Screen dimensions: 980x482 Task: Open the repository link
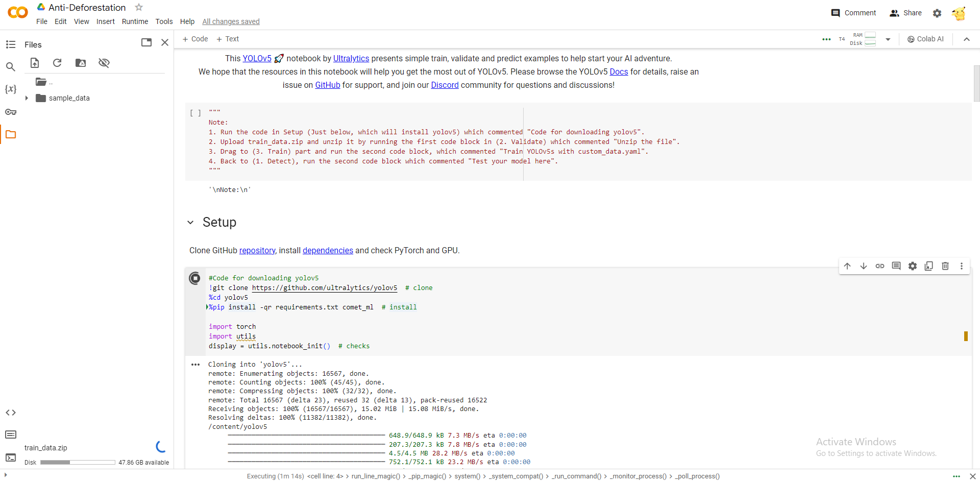pyautogui.click(x=257, y=250)
